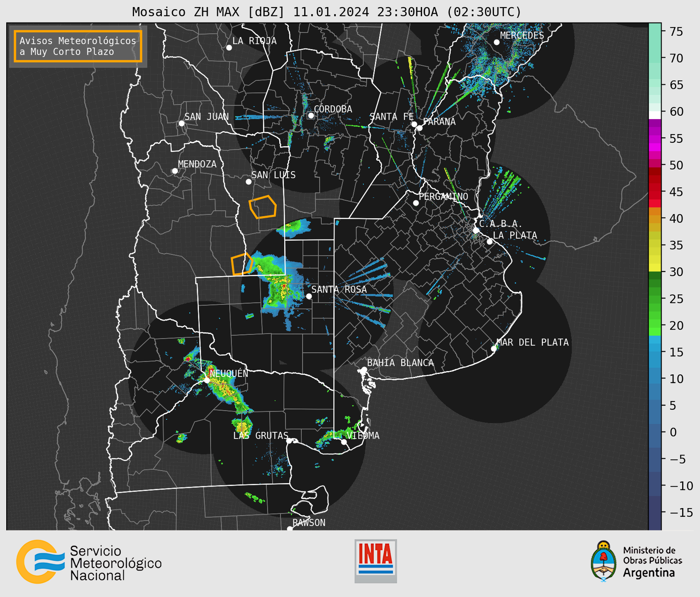The image size is (700, 597).
Task: Click the CÓRDOBA city marker dot
Action: click(311, 115)
